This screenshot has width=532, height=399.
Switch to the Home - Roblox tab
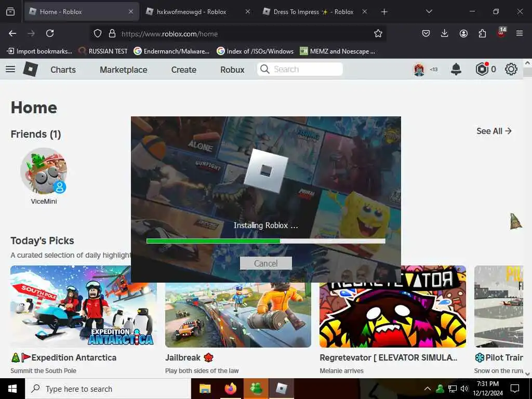pyautogui.click(x=82, y=12)
